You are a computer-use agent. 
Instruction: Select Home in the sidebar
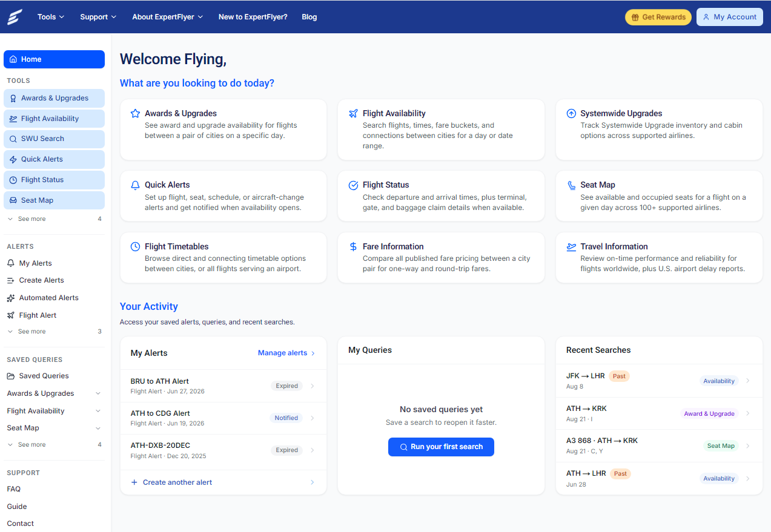(x=54, y=59)
